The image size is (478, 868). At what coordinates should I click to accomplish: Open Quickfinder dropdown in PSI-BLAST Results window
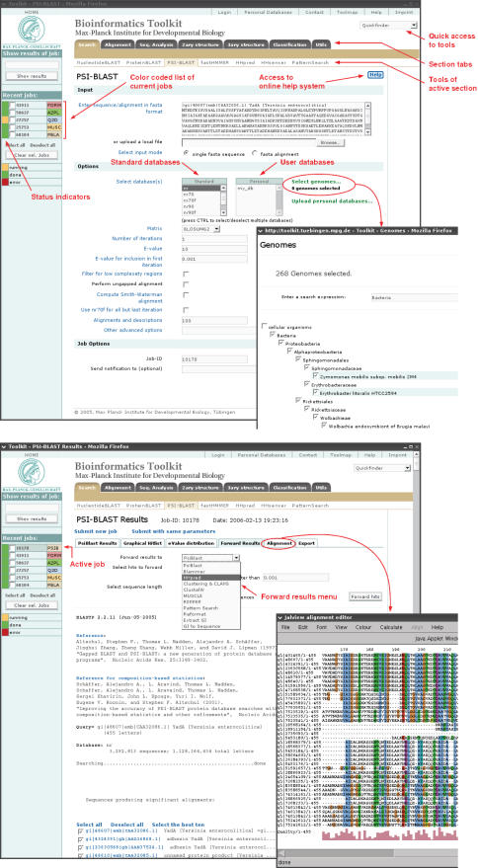384,468
